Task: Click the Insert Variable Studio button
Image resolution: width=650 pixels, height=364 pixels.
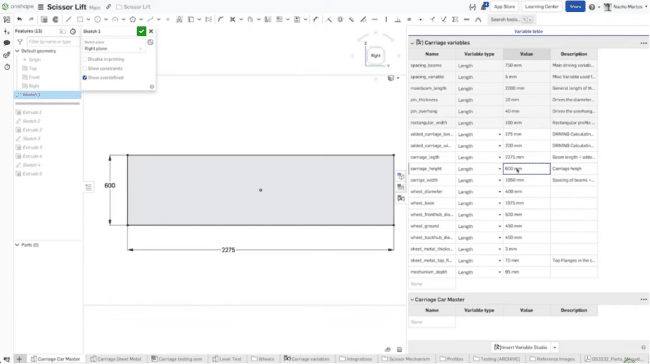Action: coord(521,347)
